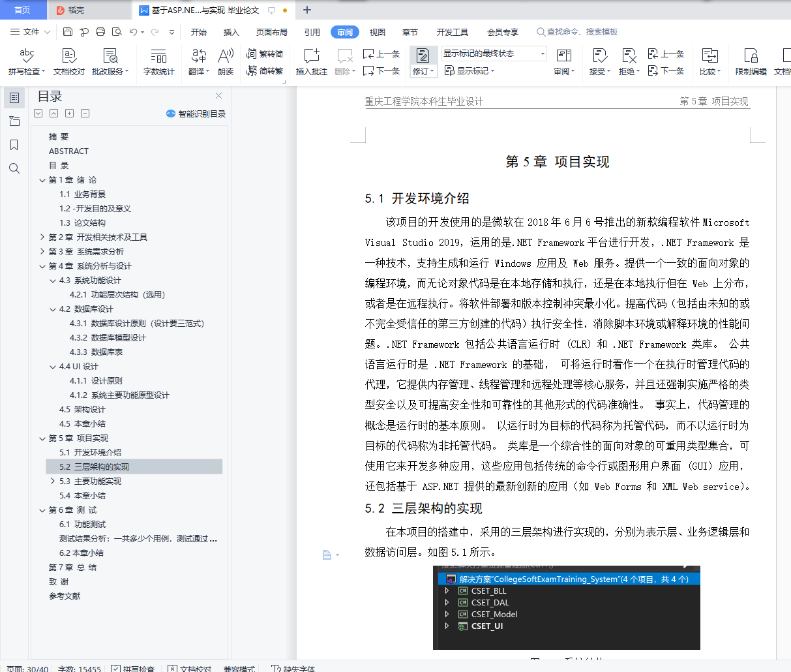791x672 pixels.
Task: Toggle 拼写检查 checkbox in status bar
Action: 115,668
